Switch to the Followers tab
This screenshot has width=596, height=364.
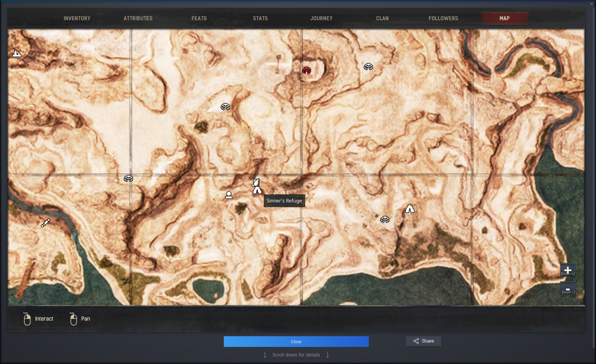(444, 18)
